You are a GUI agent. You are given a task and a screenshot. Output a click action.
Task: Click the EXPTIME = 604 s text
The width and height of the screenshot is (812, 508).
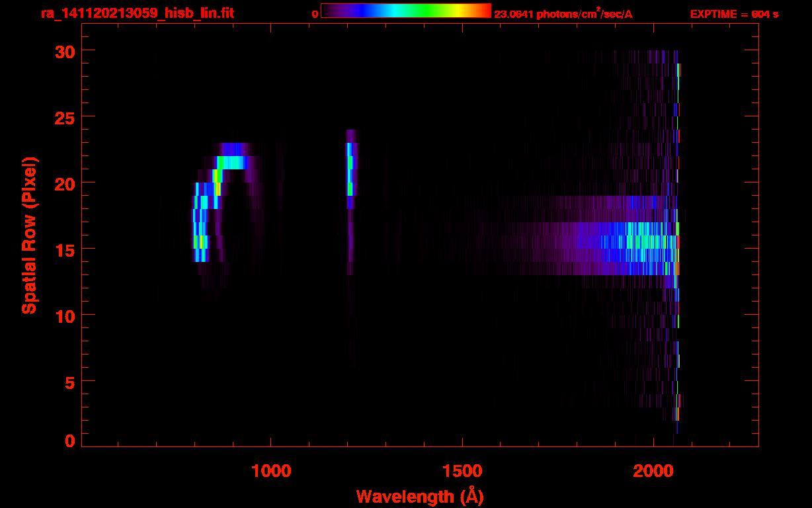coord(734,14)
